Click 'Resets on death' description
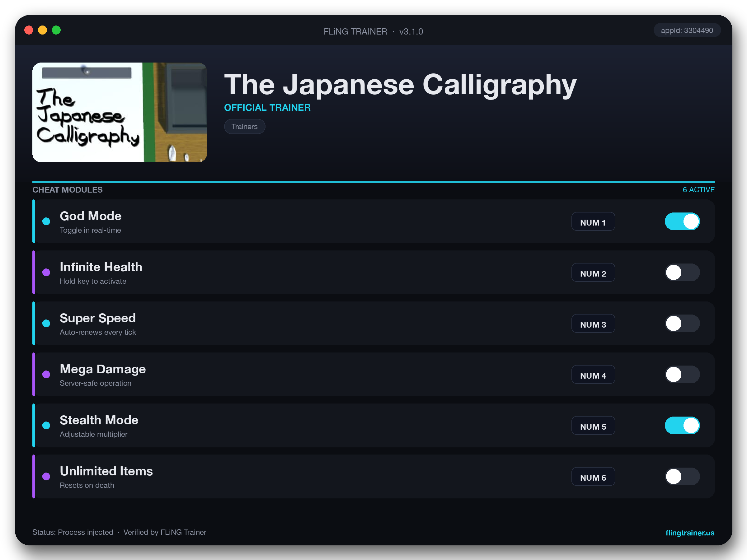 [x=87, y=485]
